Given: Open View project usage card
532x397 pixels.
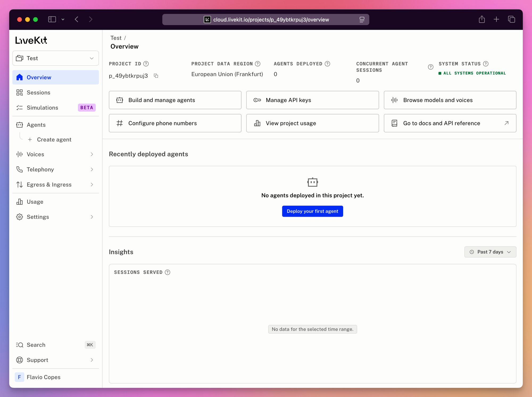Looking at the screenshot, I should pyautogui.click(x=313, y=123).
